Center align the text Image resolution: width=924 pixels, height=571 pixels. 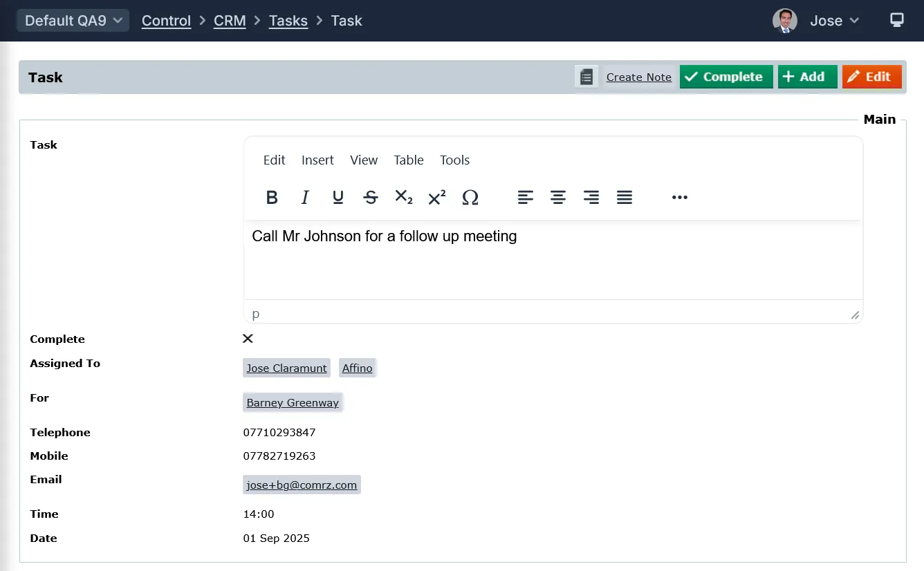click(x=558, y=198)
